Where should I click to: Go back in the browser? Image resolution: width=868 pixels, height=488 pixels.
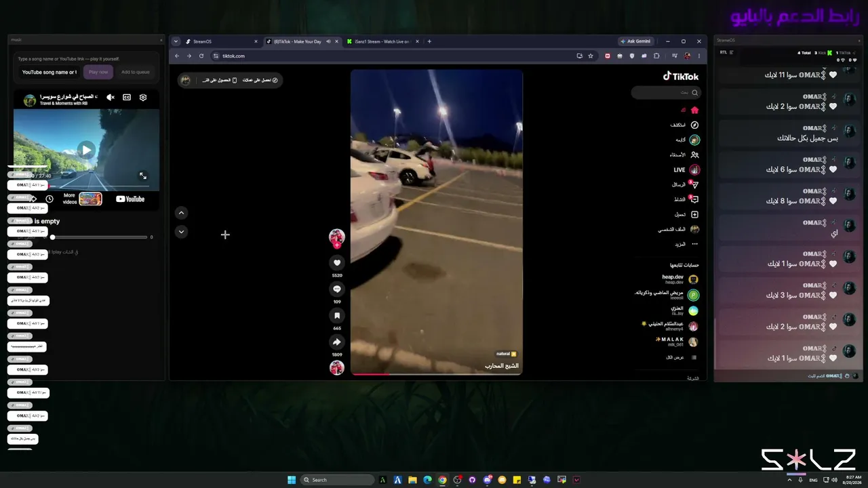pos(177,56)
